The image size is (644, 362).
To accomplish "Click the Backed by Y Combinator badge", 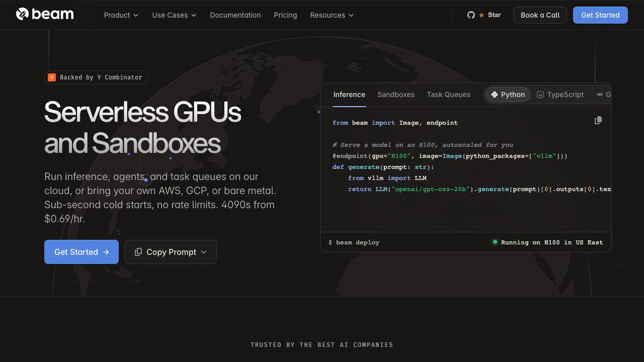I will coord(97,77).
